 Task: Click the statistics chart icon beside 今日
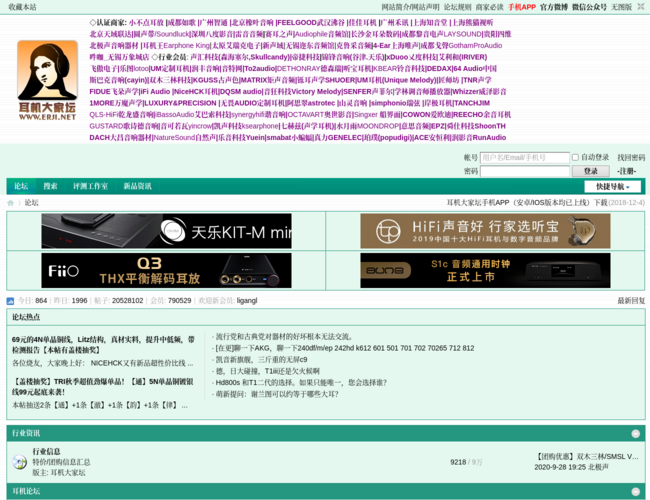(10, 301)
